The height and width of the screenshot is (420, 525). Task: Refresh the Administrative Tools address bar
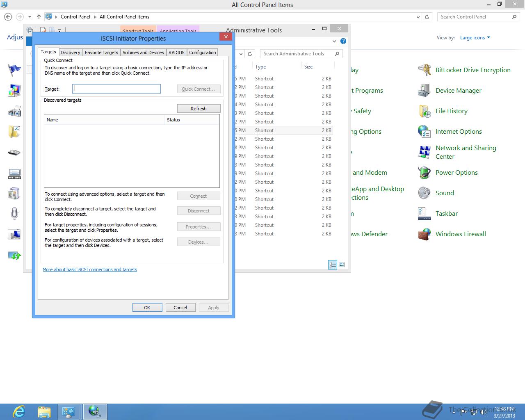coord(251,54)
